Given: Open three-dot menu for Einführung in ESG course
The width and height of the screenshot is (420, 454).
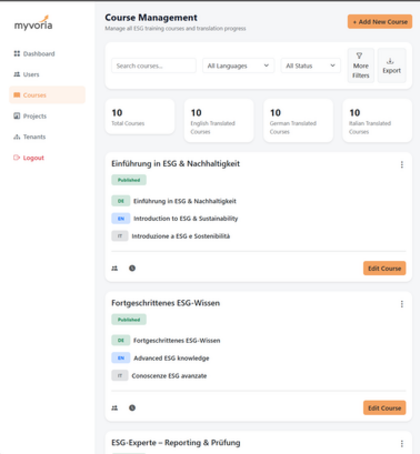Looking at the screenshot, I should point(402,165).
